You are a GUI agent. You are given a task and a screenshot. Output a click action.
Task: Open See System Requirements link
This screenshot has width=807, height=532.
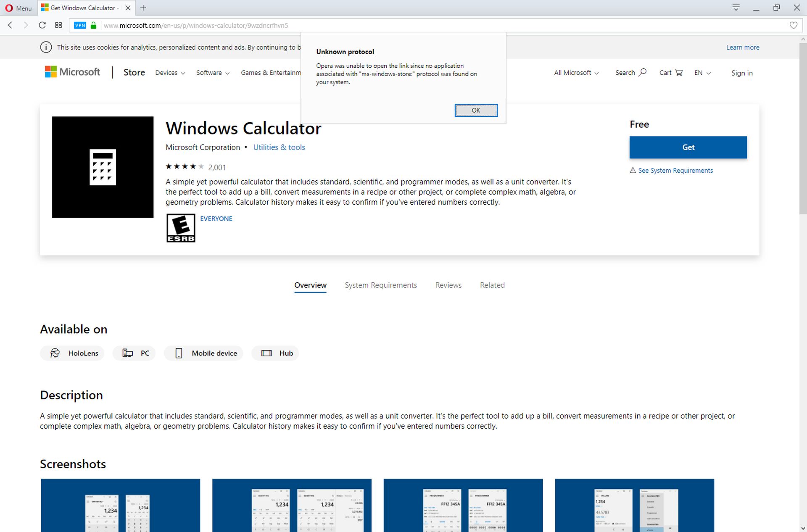[x=675, y=170]
